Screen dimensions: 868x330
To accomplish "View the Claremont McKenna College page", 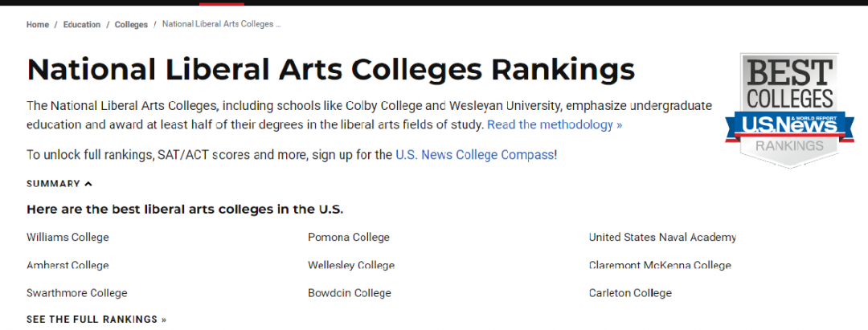I will pos(660,265).
